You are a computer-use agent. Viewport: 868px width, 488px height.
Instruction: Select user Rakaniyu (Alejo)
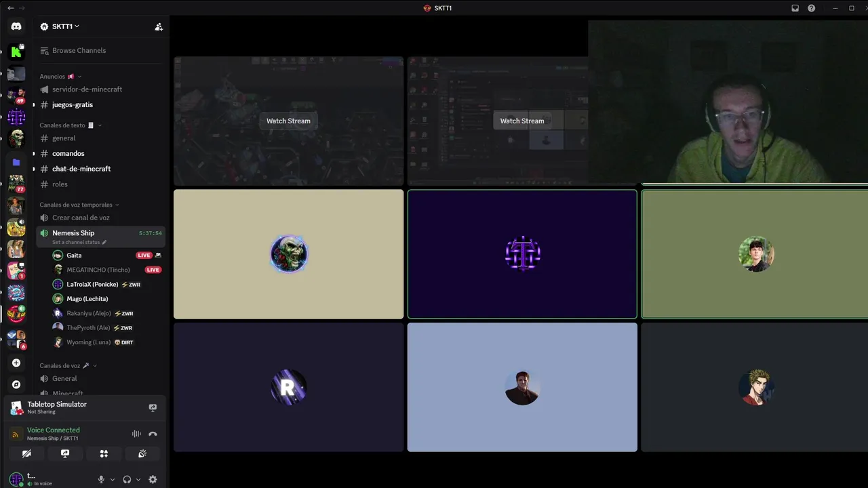(x=106, y=314)
